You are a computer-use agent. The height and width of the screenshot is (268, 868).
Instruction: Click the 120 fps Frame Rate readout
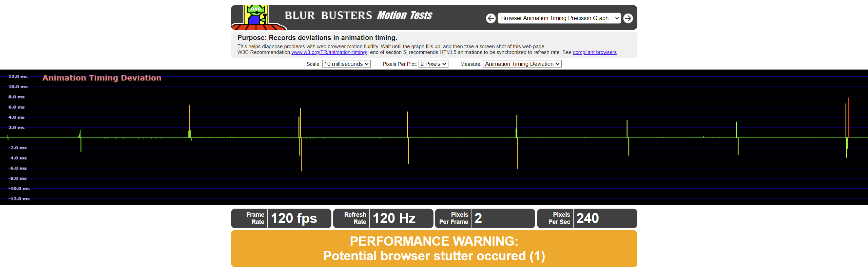pos(294,218)
